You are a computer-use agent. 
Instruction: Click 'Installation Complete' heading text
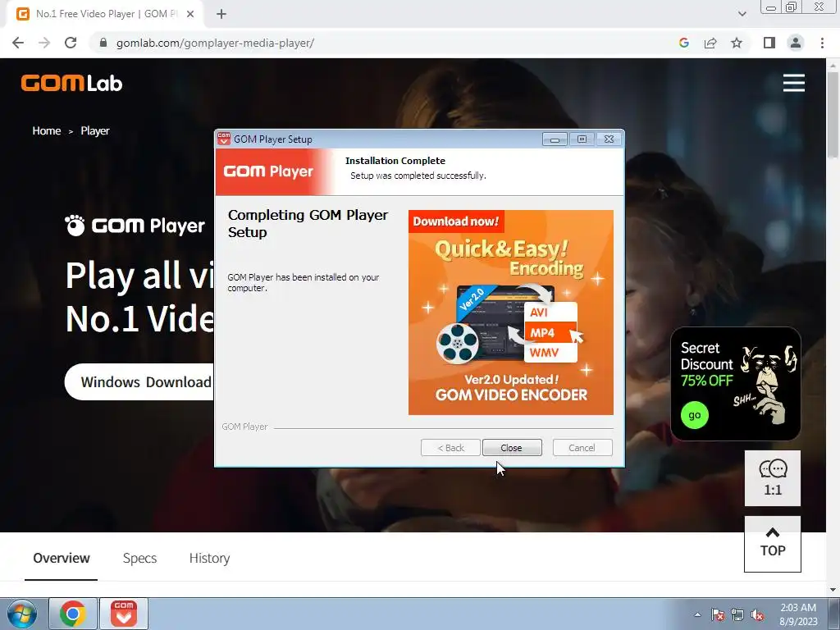point(395,161)
